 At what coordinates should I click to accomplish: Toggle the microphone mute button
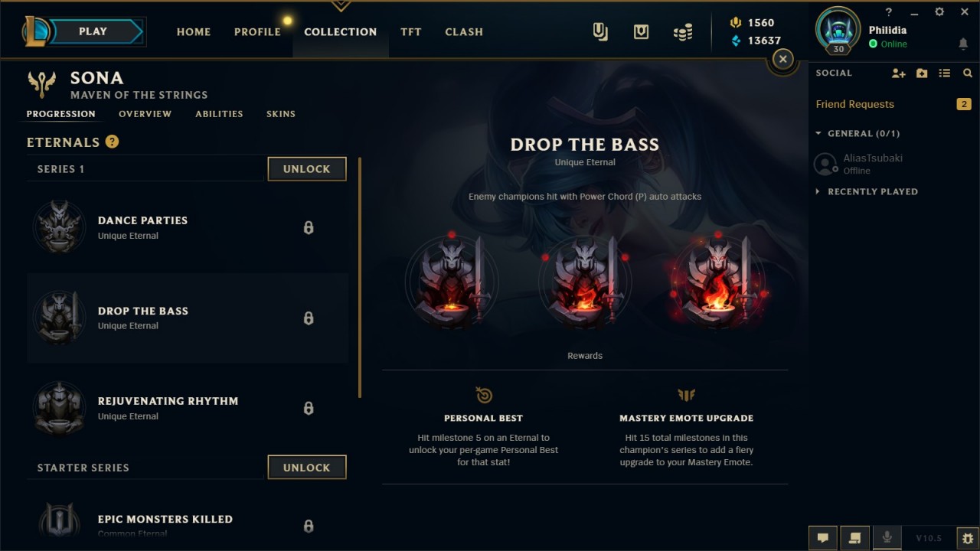(887, 537)
